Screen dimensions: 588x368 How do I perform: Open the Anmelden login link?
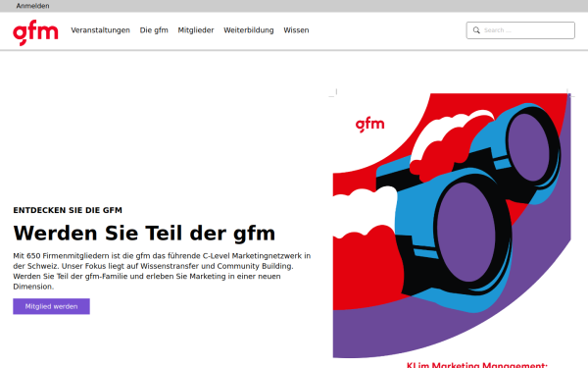pos(32,6)
